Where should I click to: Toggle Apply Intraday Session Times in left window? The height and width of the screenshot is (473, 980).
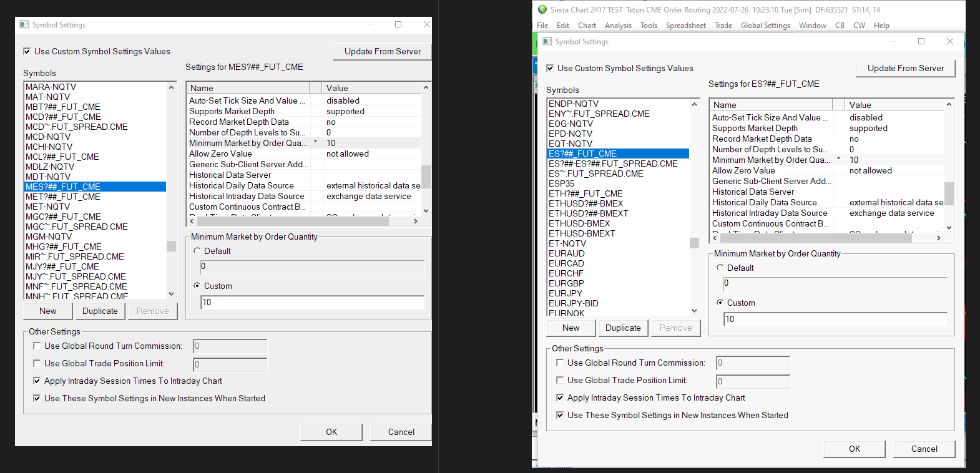37,381
